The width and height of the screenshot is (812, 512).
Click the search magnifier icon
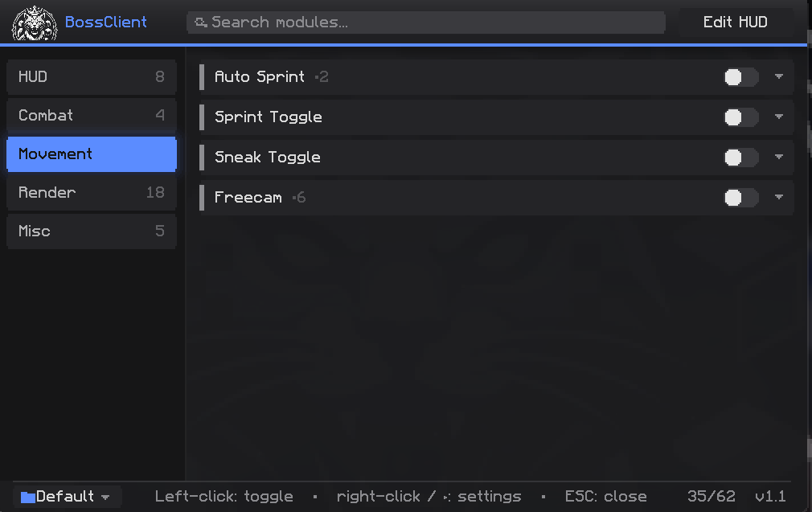(x=201, y=23)
